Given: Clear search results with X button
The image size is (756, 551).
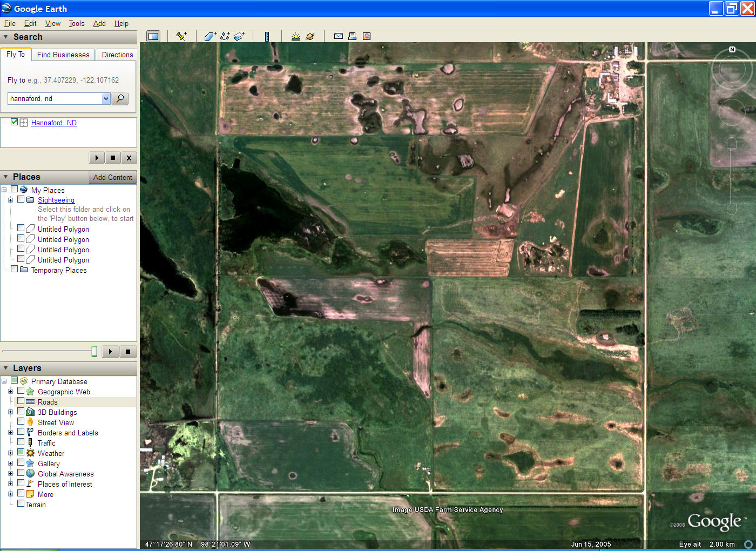Looking at the screenshot, I should click(x=129, y=158).
